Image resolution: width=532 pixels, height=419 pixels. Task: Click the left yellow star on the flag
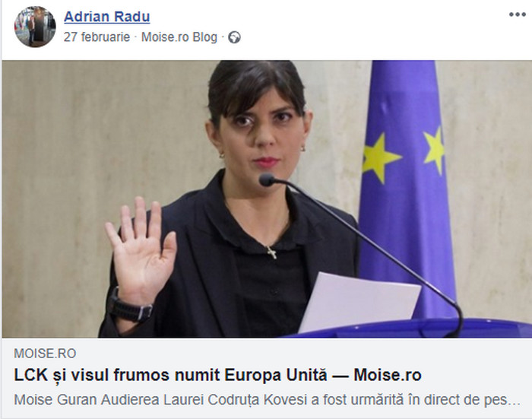coord(380,158)
